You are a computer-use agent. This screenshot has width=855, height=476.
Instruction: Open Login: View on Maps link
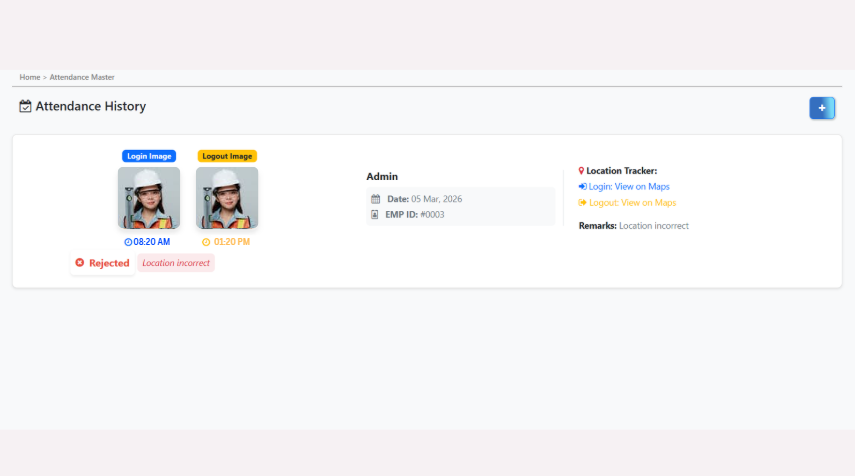629,186
